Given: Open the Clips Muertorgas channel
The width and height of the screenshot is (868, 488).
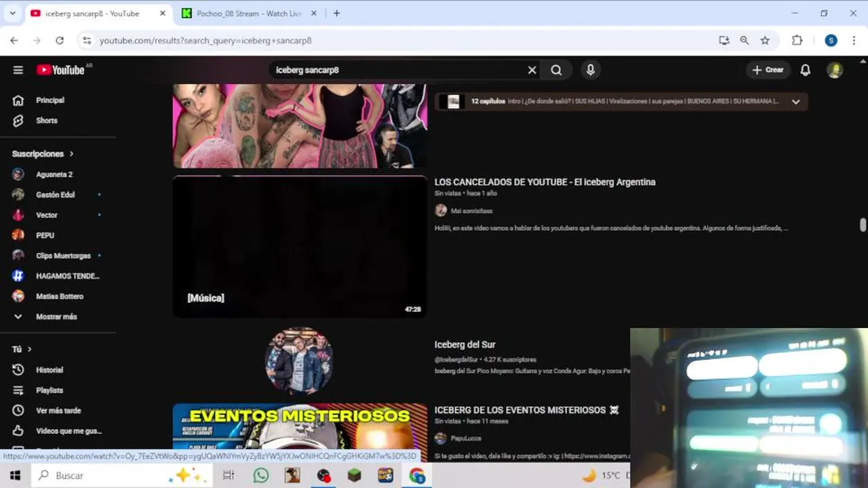Looking at the screenshot, I should tap(63, 256).
